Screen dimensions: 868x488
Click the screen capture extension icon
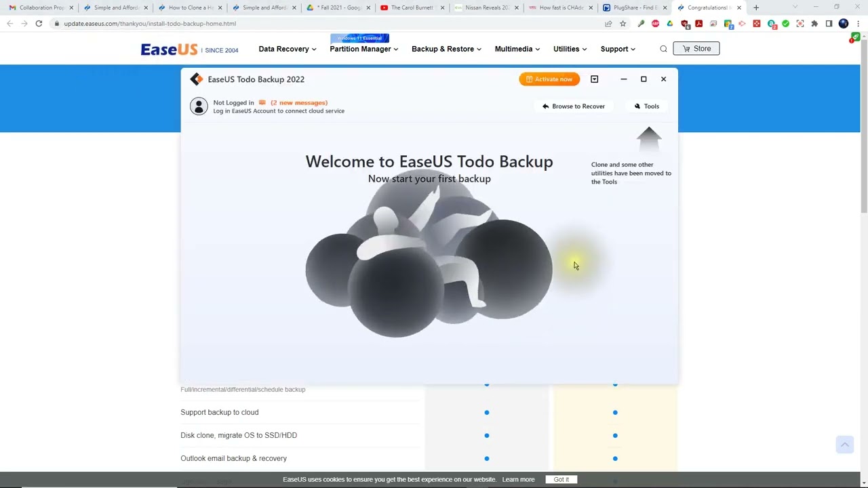800,24
